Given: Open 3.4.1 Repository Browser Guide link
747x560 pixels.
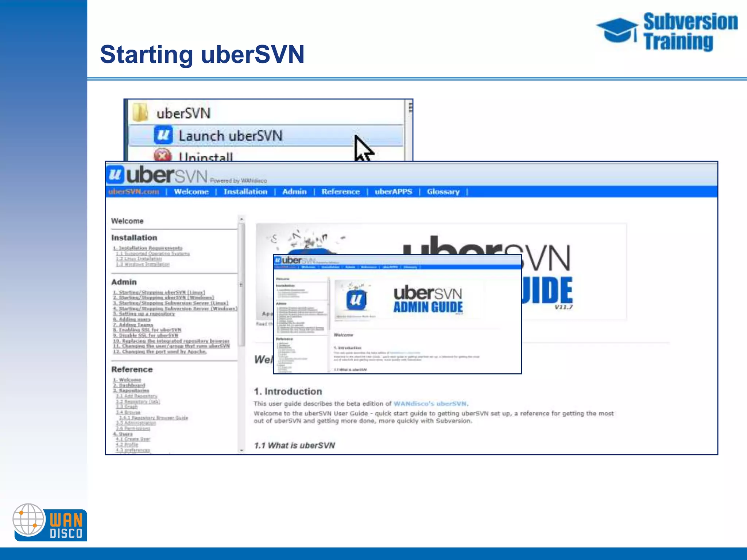Looking at the screenshot, I should point(154,418).
